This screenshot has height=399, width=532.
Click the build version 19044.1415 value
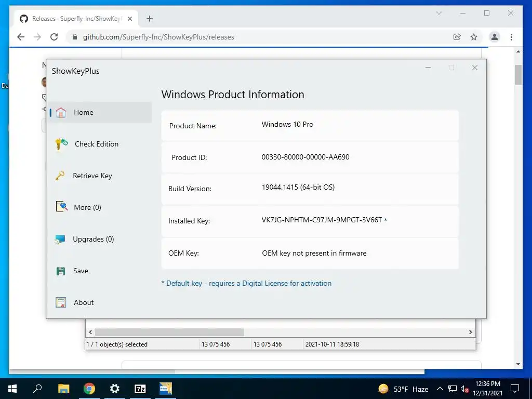298,187
